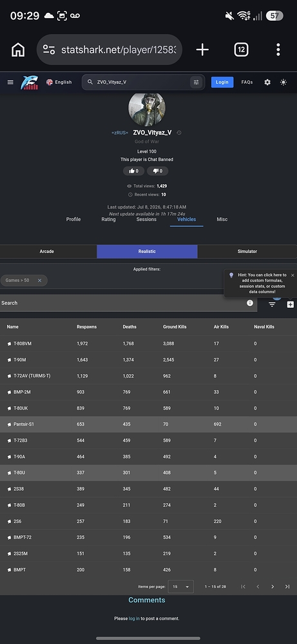Follow the log in link under Comments

point(134,618)
